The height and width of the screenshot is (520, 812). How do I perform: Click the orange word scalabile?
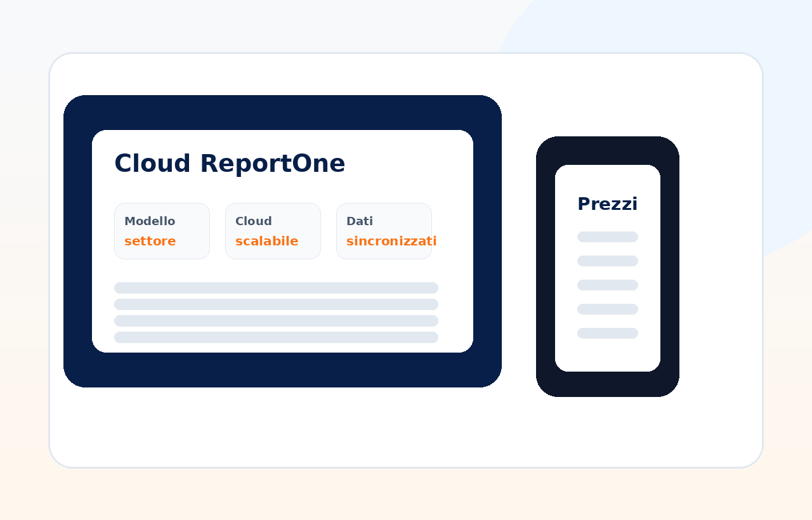(x=266, y=241)
